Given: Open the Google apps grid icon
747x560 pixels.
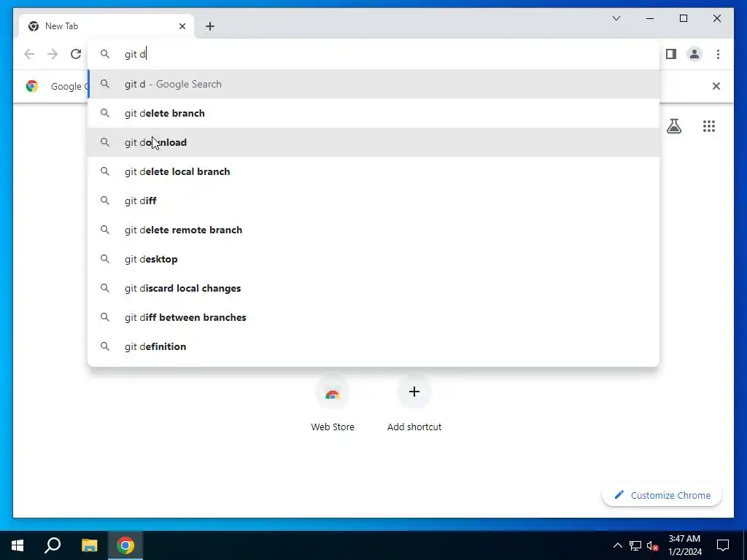Looking at the screenshot, I should pyautogui.click(x=708, y=126).
